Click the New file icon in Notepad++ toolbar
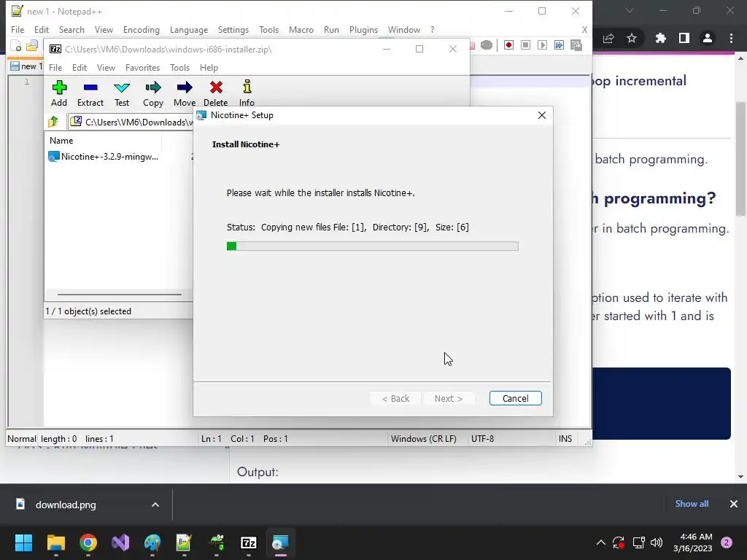 coord(16,46)
